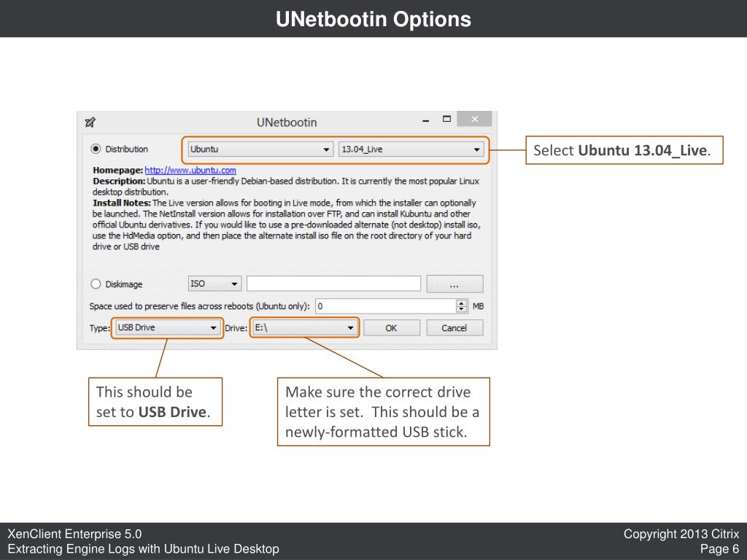The width and height of the screenshot is (747, 560).
Task: Click the UNetbootin app icon in title bar
Action: click(x=90, y=122)
